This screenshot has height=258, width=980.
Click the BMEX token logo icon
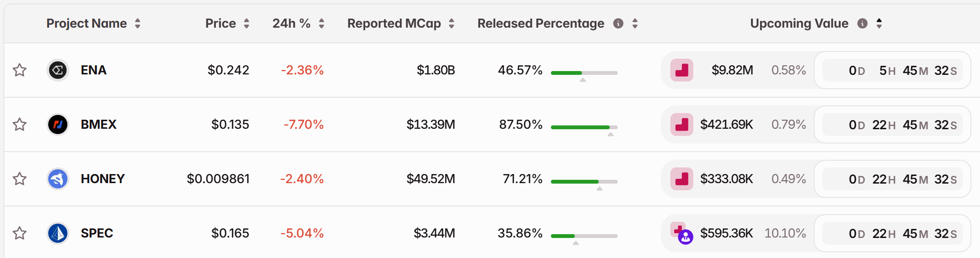pyautogui.click(x=58, y=125)
